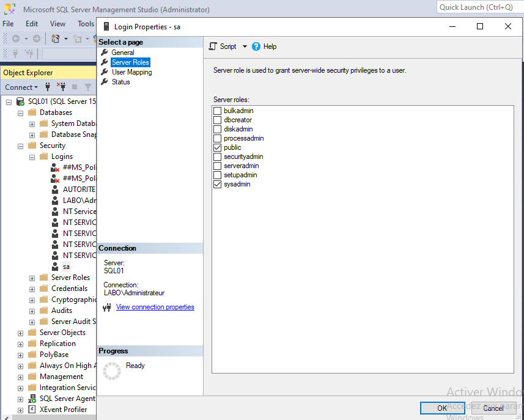Viewport: 524px width, 420px height.
Task: Click the Connect Object Explorer plug icon
Action: click(x=48, y=87)
